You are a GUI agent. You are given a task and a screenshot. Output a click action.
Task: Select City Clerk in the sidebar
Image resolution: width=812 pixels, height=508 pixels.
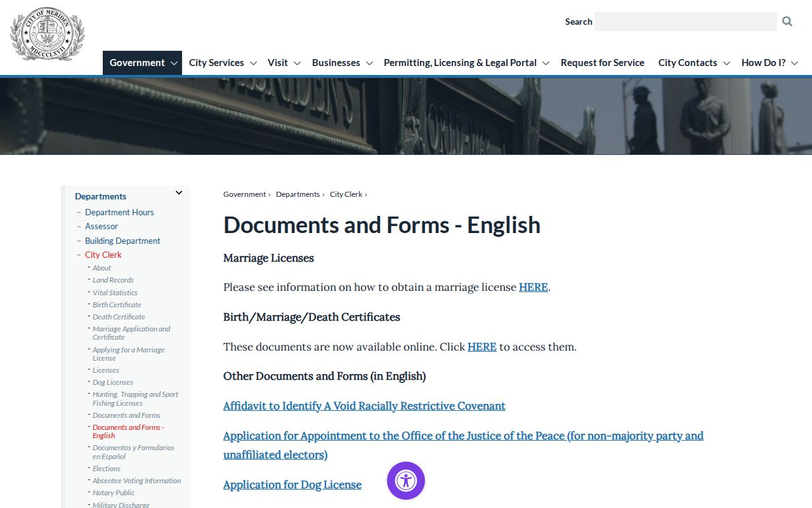pyautogui.click(x=103, y=255)
